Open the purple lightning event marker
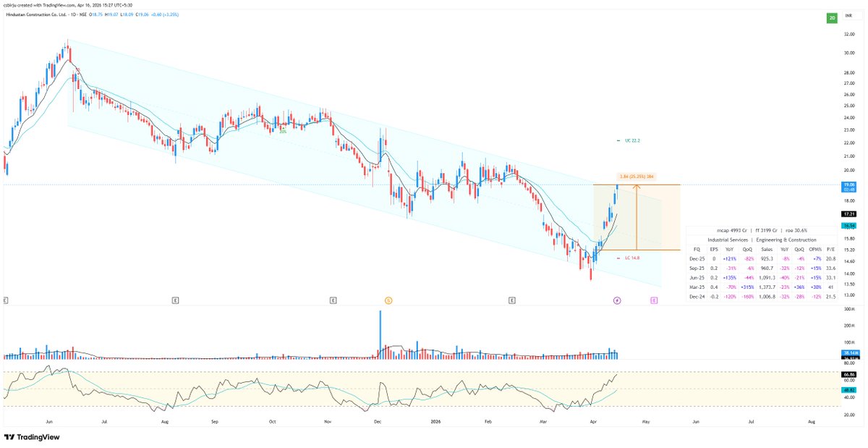868x448 pixels. pyautogui.click(x=616, y=299)
